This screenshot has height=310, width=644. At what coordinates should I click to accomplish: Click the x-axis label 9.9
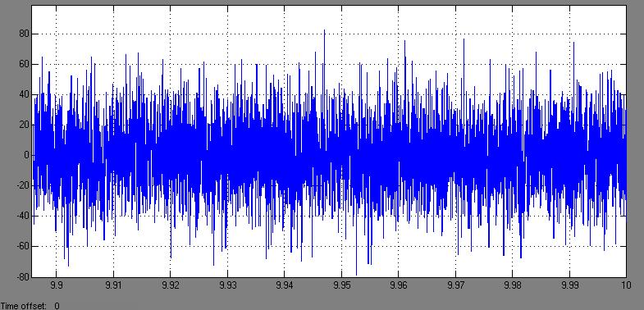coord(56,285)
